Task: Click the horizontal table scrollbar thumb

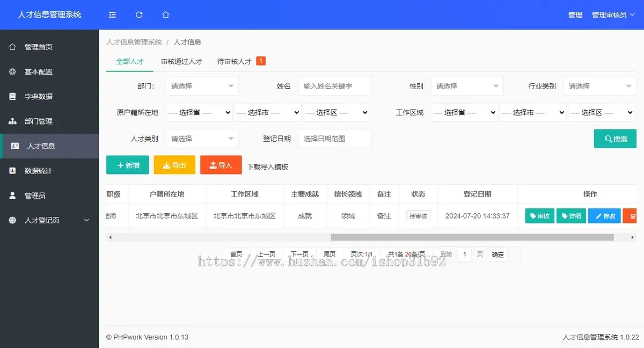Action: (x=472, y=237)
